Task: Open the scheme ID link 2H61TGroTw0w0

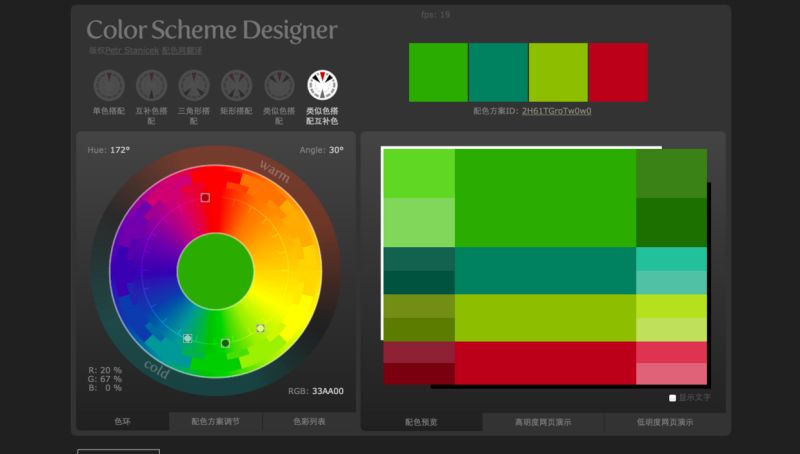Action: click(556, 111)
